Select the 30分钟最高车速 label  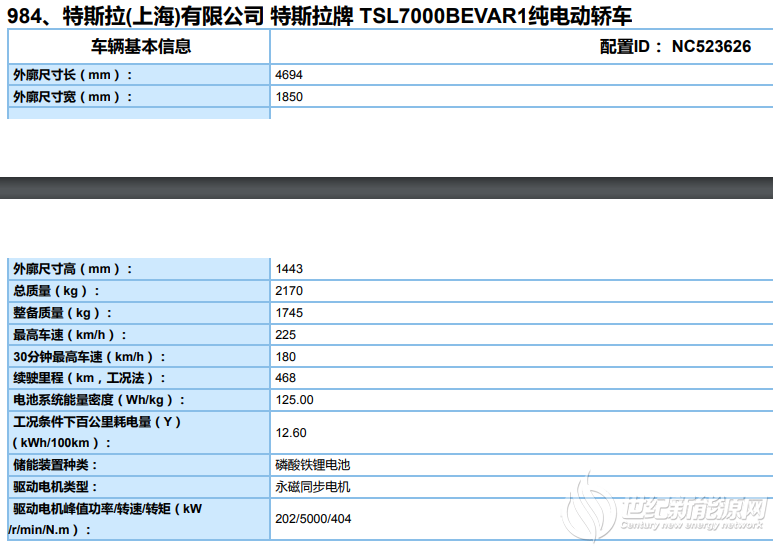[x=89, y=356]
